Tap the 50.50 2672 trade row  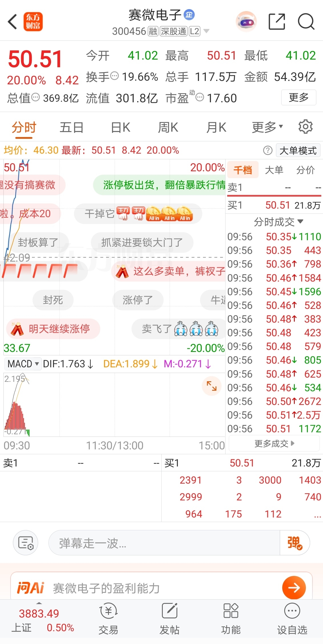274,402
